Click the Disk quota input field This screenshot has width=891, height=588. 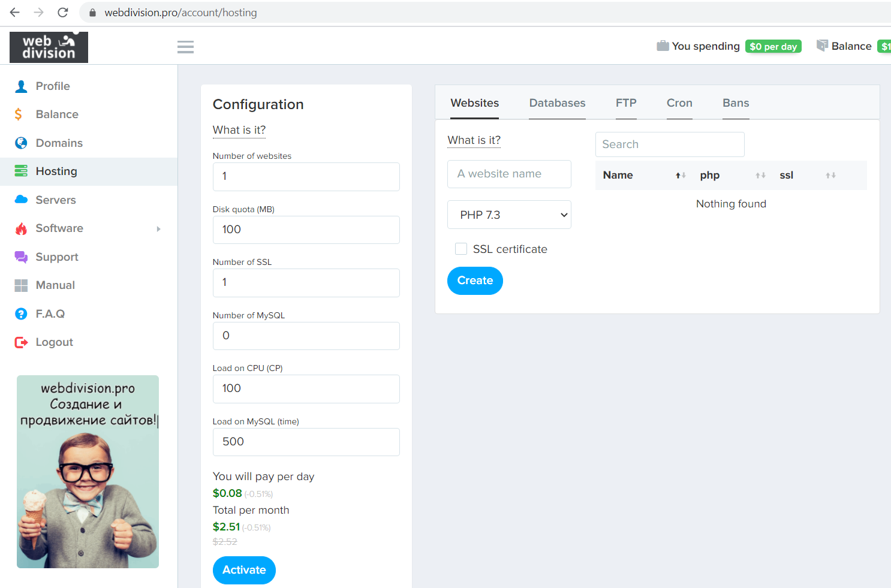coord(306,230)
